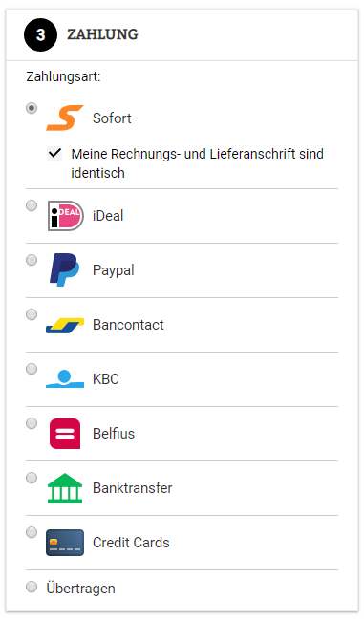Click the pink iDeal logo icon
The width and height of the screenshot is (364, 621).
coord(65,216)
